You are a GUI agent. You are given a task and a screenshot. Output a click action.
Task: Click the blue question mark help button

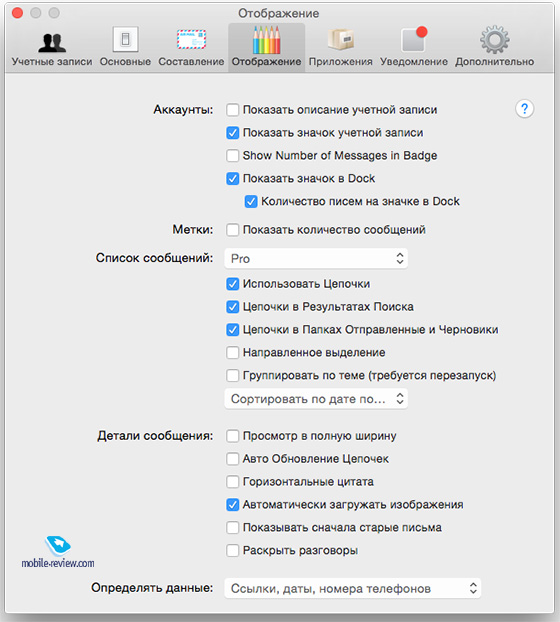point(524,109)
